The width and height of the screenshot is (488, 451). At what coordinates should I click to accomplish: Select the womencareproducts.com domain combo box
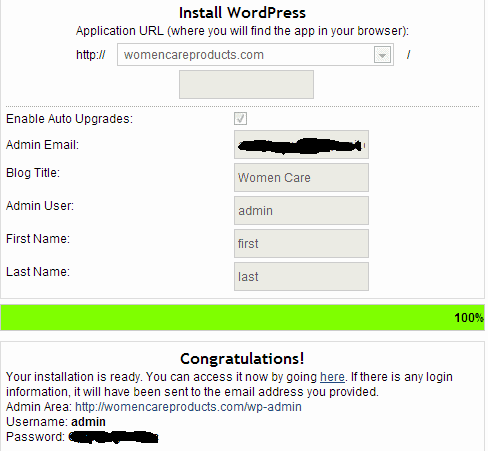click(x=255, y=55)
